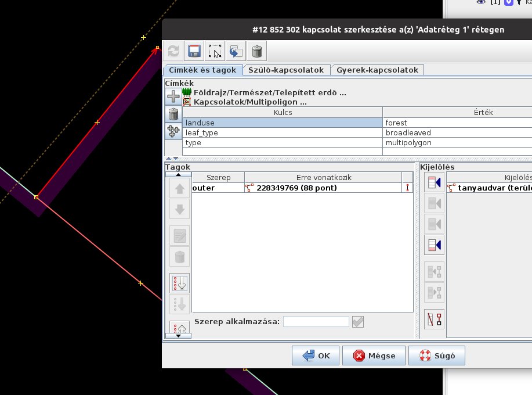Screen dimensions: 532x395
Task: Open the Földrajz/Természet/Telepített erdő preset link
Action: tap(270, 92)
